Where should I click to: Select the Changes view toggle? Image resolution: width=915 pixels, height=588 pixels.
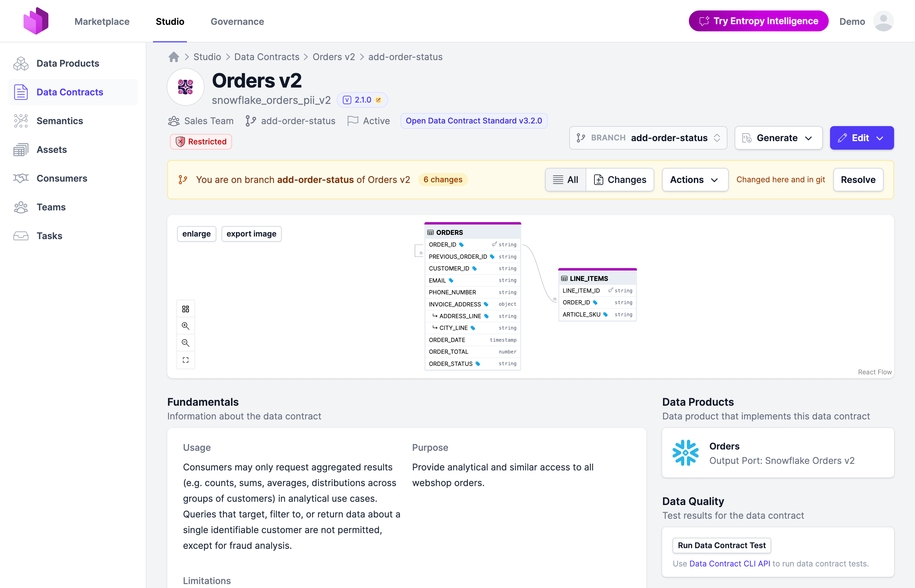[620, 180]
